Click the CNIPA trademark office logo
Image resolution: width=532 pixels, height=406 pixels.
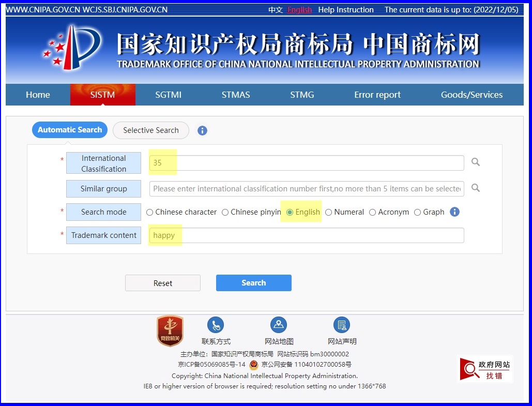(72, 48)
